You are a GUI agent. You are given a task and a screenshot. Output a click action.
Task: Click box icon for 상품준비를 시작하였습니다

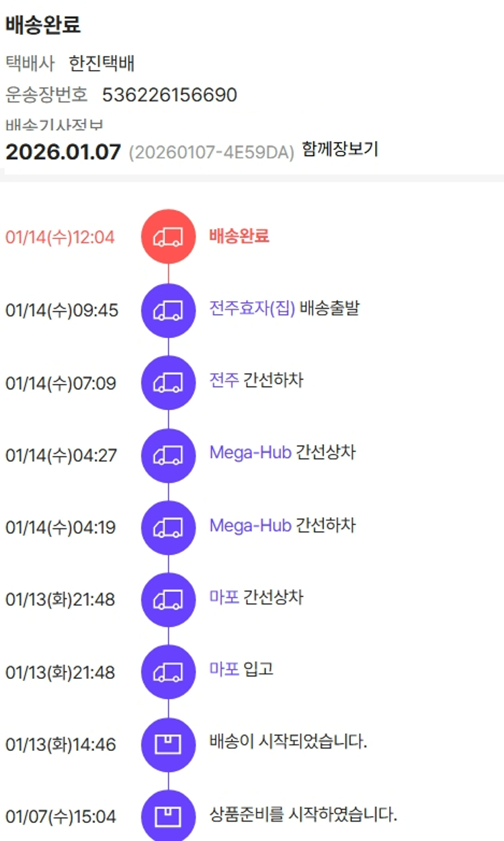pos(168,816)
